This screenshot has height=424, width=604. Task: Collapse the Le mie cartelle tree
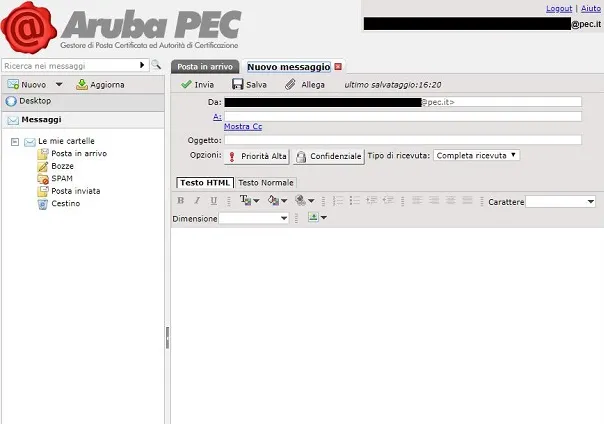(x=15, y=142)
